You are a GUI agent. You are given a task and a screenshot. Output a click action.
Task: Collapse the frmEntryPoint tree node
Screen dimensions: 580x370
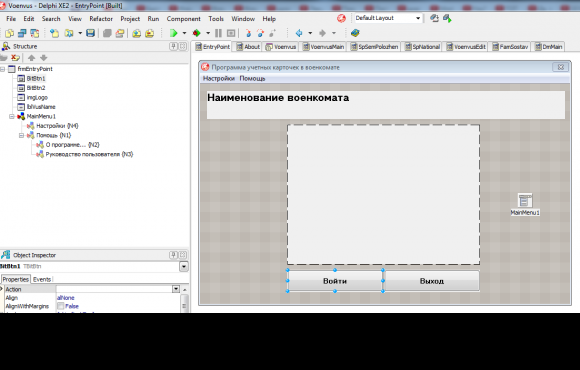(x=3, y=69)
